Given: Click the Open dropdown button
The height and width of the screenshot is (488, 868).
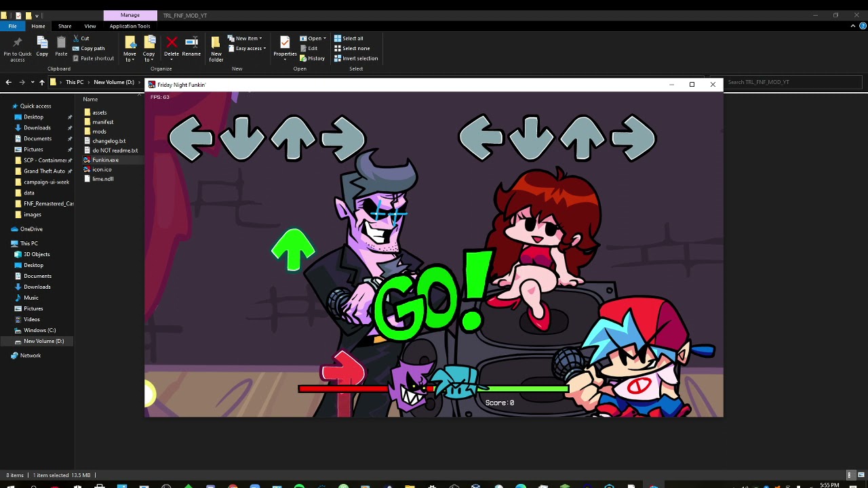Looking at the screenshot, I should 313,39.
